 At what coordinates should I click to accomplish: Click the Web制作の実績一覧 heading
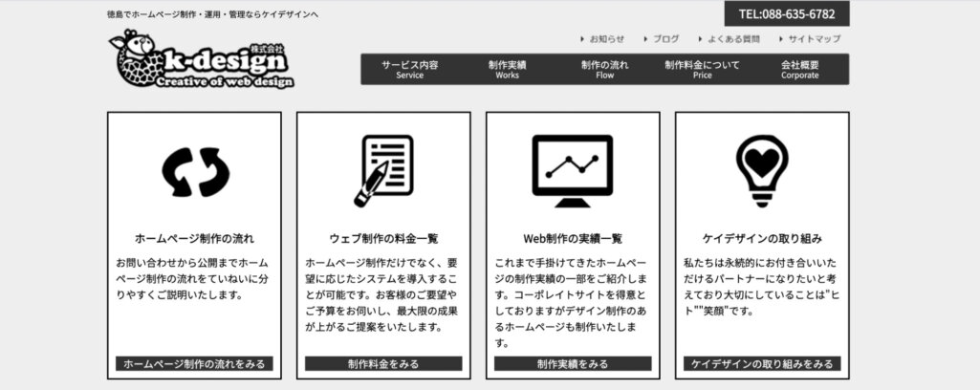tap(573, 239)
